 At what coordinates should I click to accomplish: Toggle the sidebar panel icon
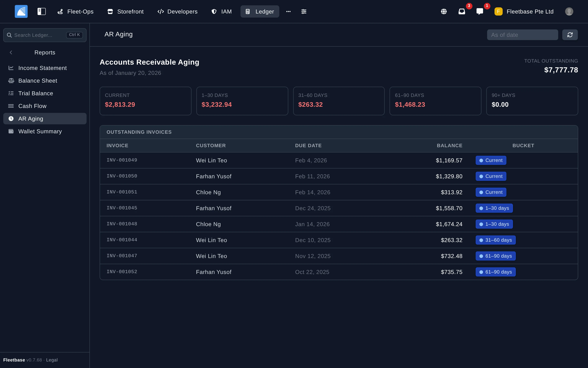pos(42,11)
